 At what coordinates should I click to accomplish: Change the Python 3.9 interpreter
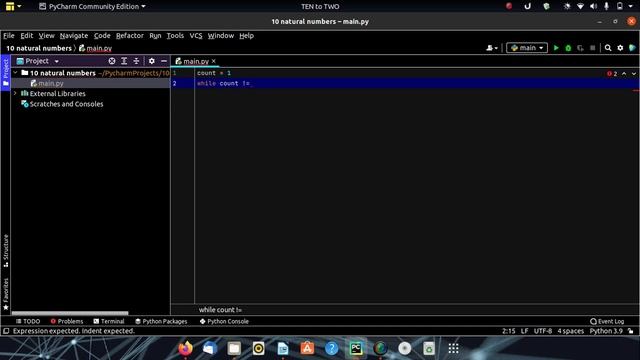[606, 331]
